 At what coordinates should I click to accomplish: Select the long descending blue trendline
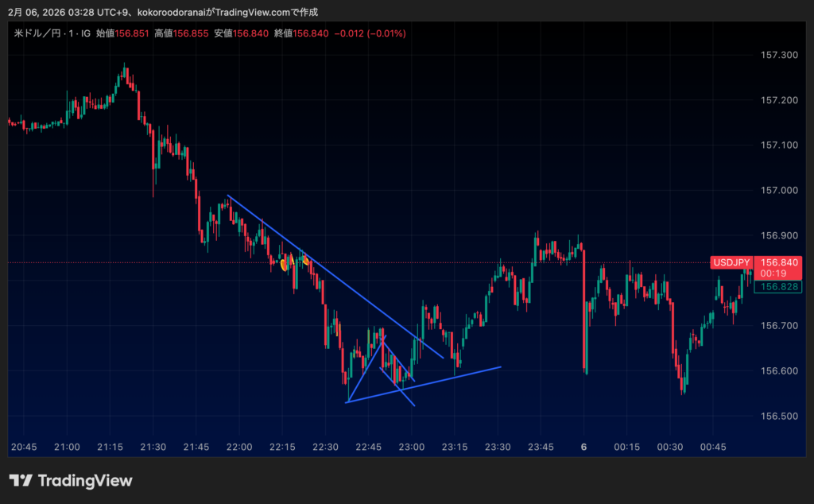tap(334, 274)
